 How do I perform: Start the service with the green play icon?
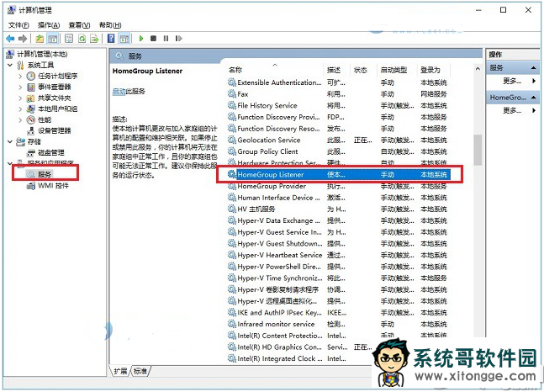click(141, 39)
